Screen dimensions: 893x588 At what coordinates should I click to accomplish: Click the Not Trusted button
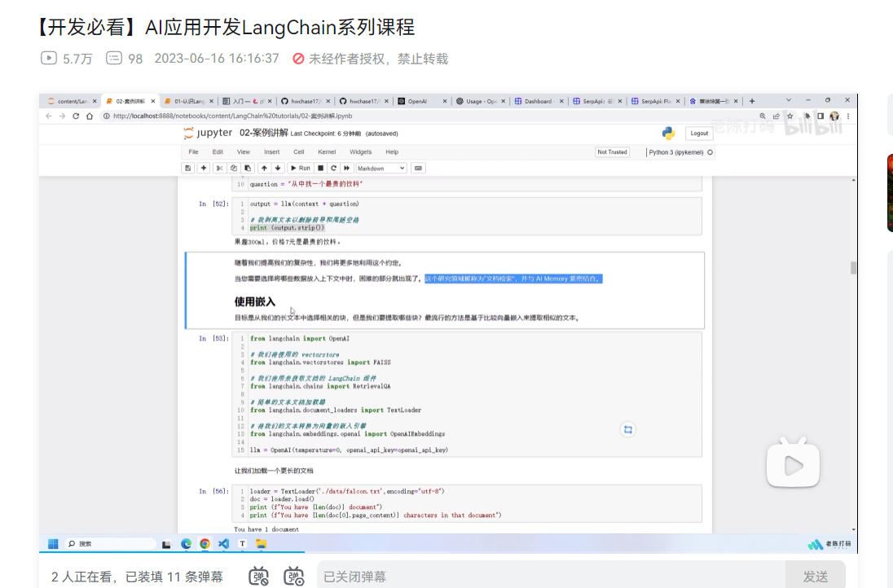pos(612,152)
